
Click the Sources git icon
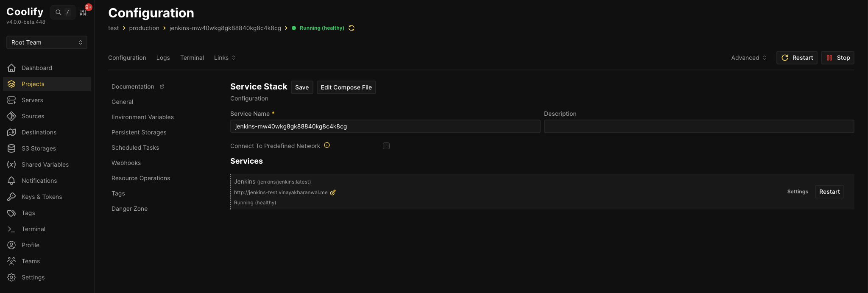pos(11,116)
